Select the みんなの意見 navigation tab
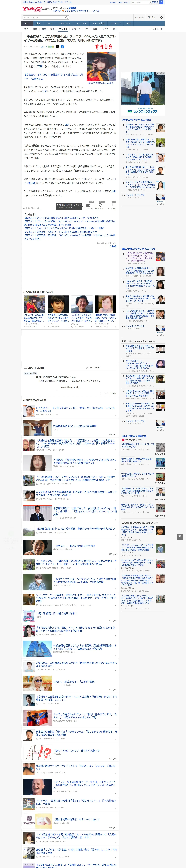 click(x=98, y=24)
